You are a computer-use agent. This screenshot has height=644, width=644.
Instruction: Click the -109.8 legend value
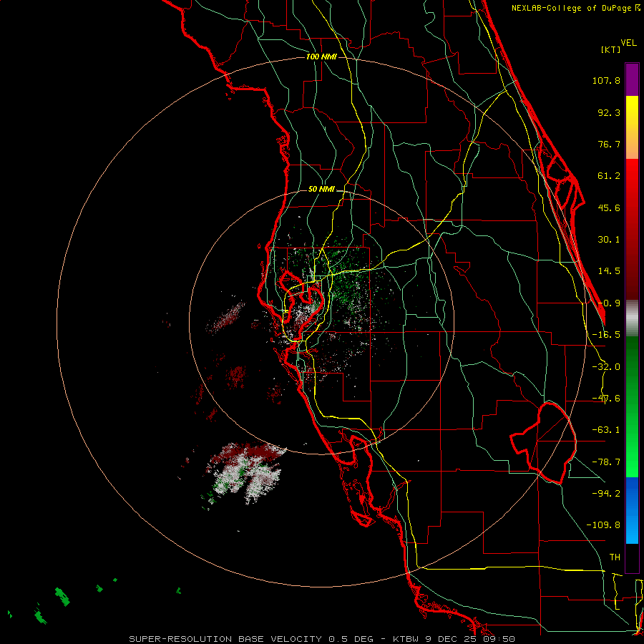[x=603, y=525]
